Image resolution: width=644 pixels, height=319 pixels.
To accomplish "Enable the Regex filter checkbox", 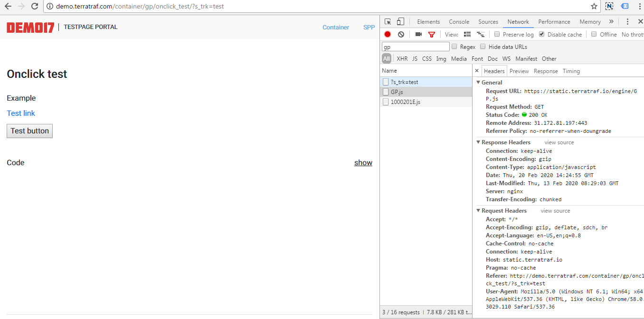I will (x=455, y=47).
